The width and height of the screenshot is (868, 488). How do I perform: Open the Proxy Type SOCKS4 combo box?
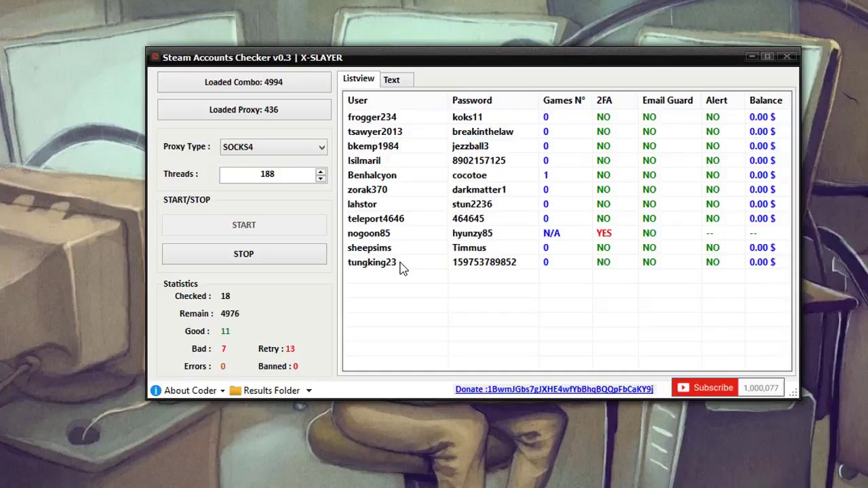point(273,147)
